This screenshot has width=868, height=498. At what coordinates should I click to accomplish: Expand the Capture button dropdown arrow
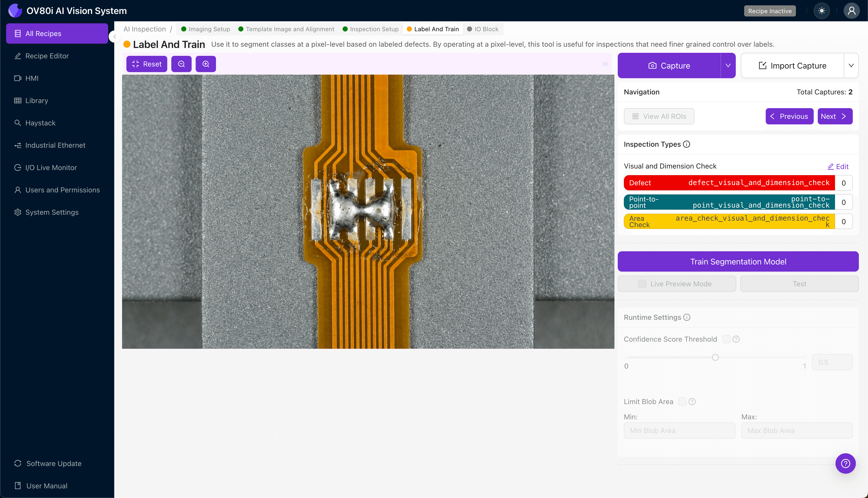[728, 65]
